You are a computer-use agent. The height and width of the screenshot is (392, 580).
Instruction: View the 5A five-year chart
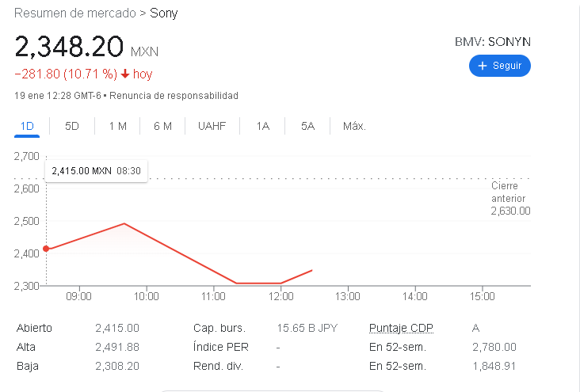[x=307, y=126]
